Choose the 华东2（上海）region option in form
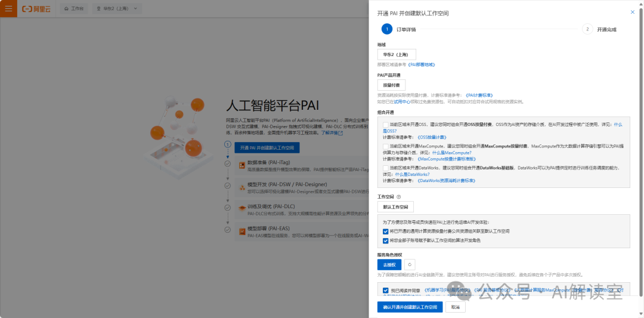The height and width of the screenshot is (318, 644). [397, 54]
